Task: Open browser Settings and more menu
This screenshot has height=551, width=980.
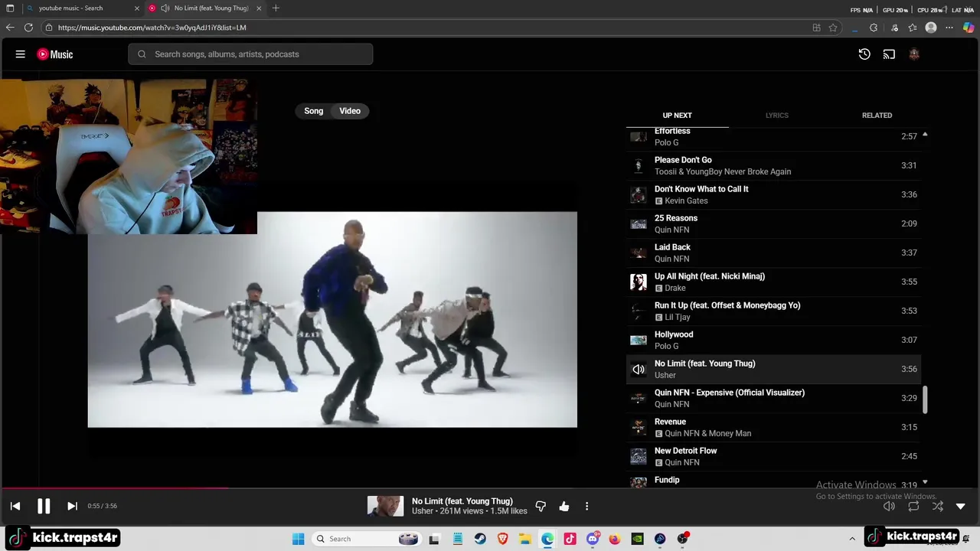Action: tap(949, 28)
